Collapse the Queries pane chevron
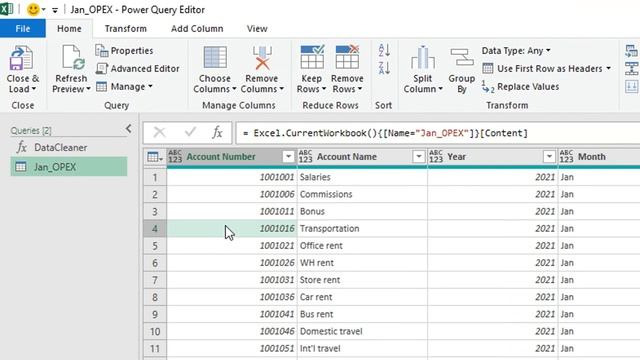Screen dimensions: 640x360 (x=129, y=129)
